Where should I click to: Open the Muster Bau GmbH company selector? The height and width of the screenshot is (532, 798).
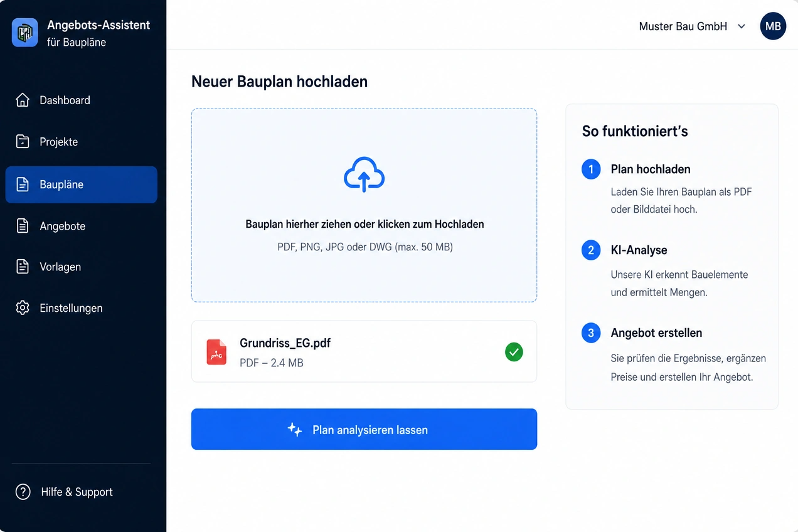pyautogui.click(x=692, y=26)
